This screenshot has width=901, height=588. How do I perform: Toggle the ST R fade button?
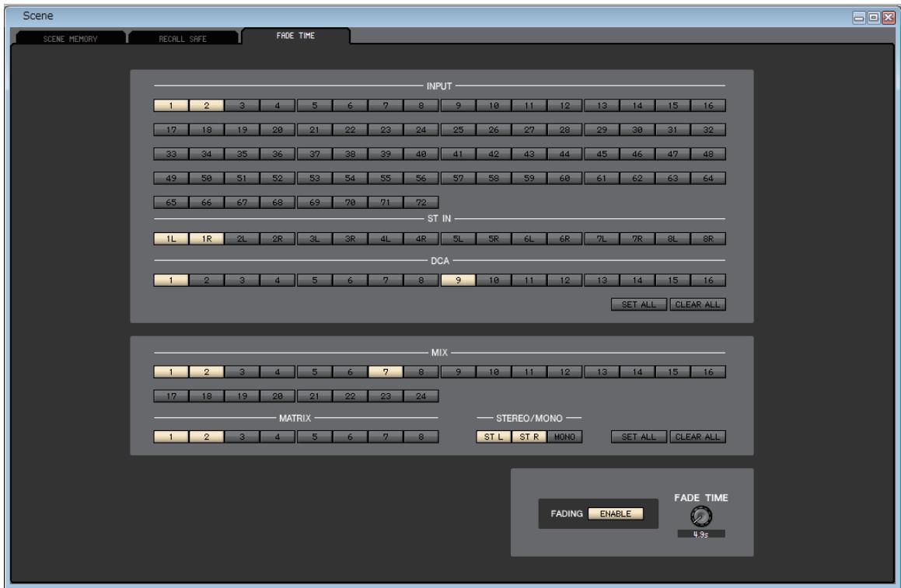(x=529, y=437)
